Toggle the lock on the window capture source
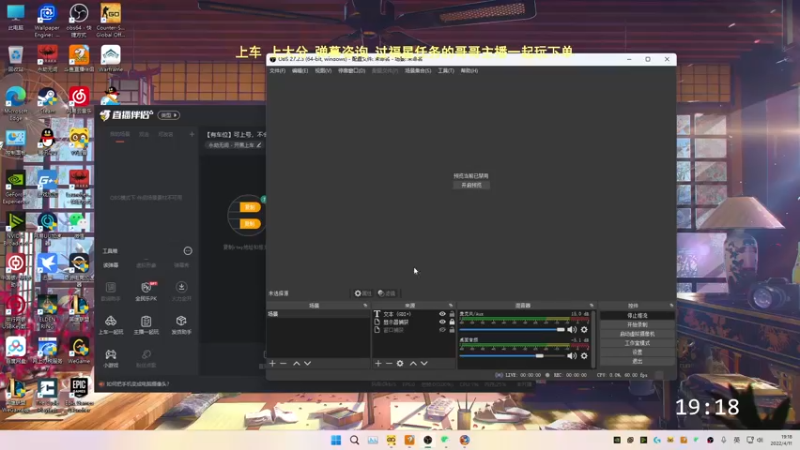This screenshot has height=450, width=800. pos(452,330)
